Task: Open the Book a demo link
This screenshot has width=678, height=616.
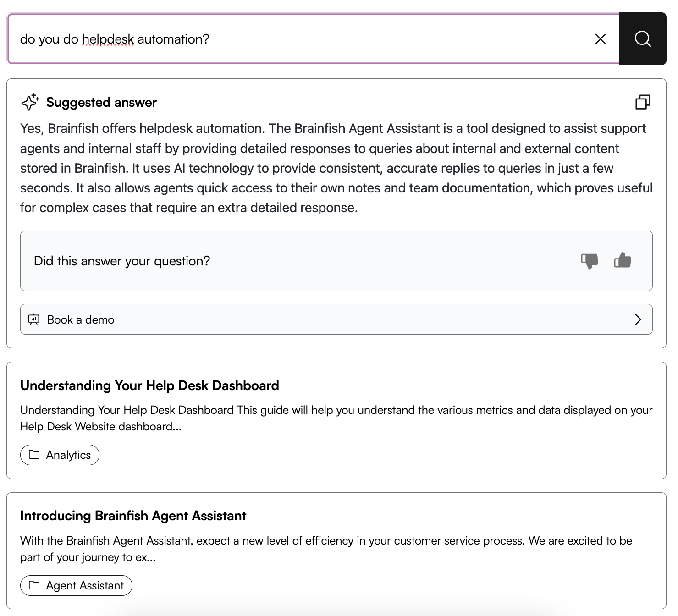Action: 336,319
